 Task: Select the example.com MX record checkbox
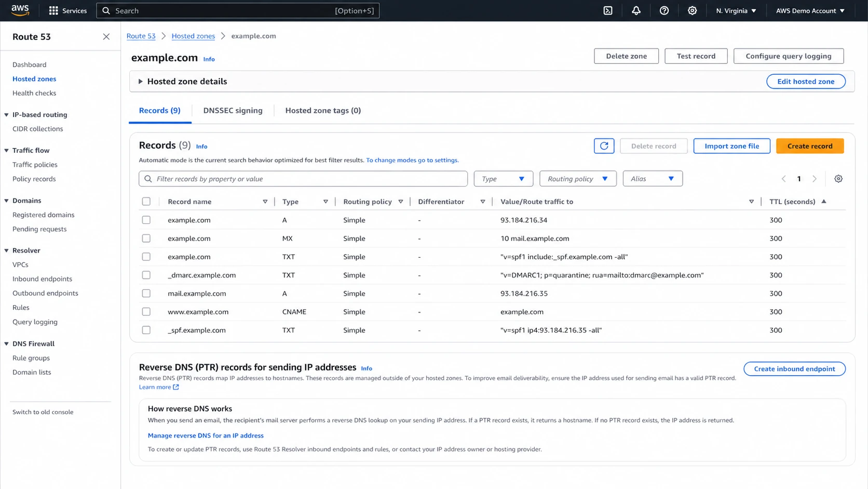pyautogui.click(x=146, y=239)
